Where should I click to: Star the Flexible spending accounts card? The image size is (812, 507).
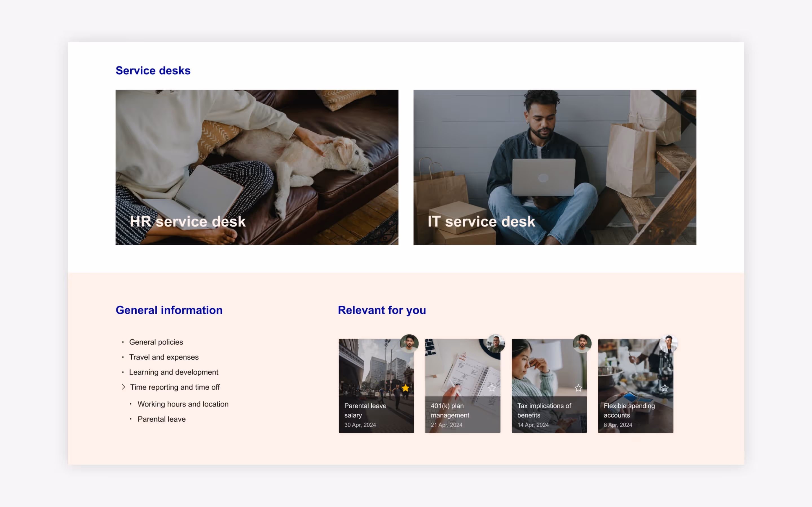(665, 388)
